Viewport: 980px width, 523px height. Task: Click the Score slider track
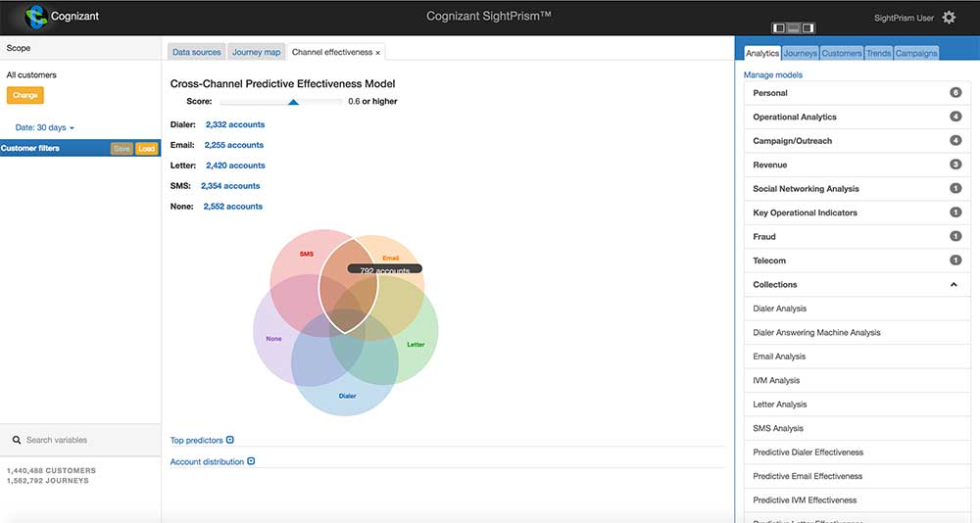point(280,101)
